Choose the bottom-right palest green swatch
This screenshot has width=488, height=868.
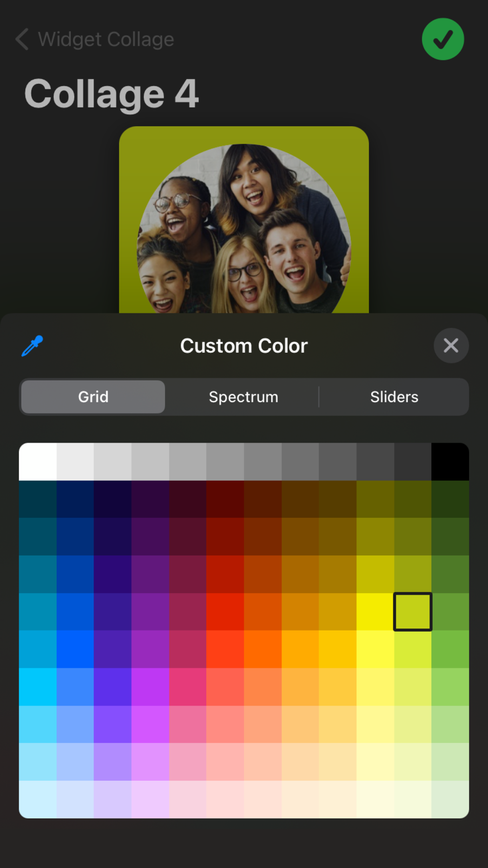(x=450, y=799)
